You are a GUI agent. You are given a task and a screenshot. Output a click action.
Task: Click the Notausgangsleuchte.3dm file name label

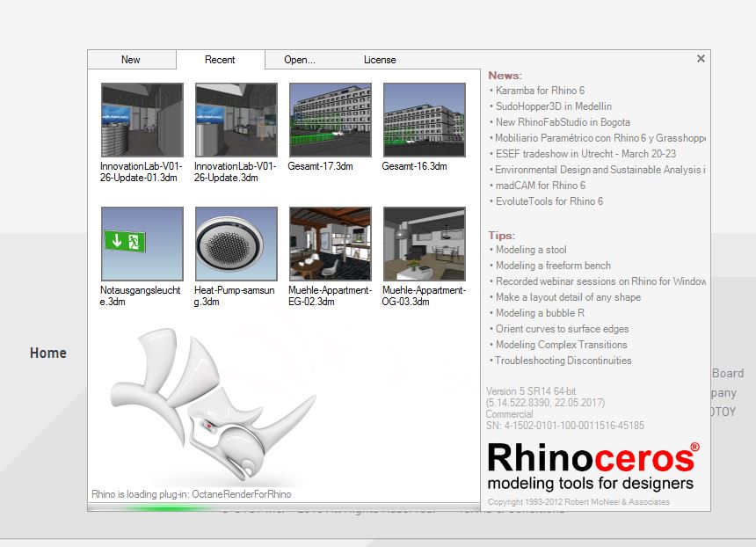[x=140, y=295]
